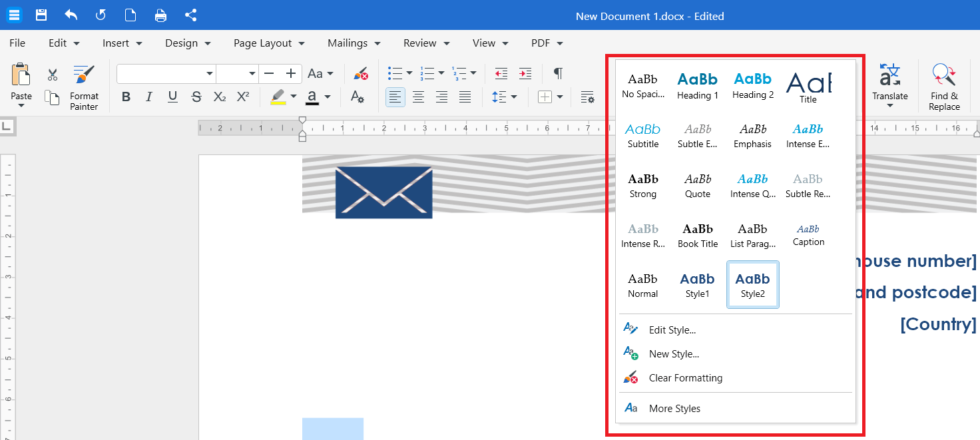Expand the font name dropdown arrow
The width and height of the screenshot is (980, 440).
point(210,74)
